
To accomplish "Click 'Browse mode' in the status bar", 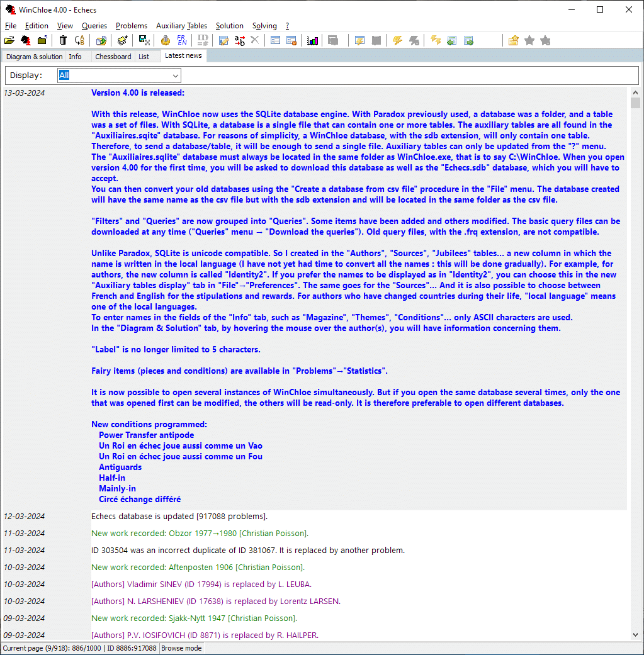I will pyautogui.click(x=181, y=648).
